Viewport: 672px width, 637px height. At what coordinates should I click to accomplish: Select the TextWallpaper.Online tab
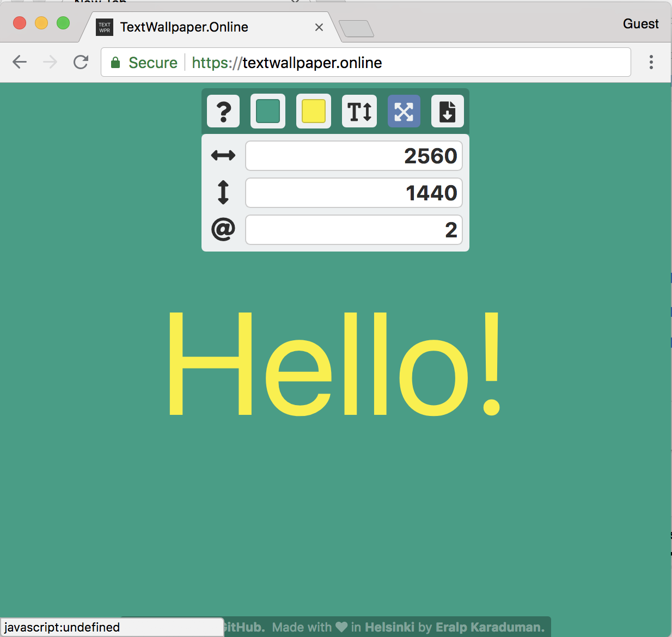(x=210, y=27)
